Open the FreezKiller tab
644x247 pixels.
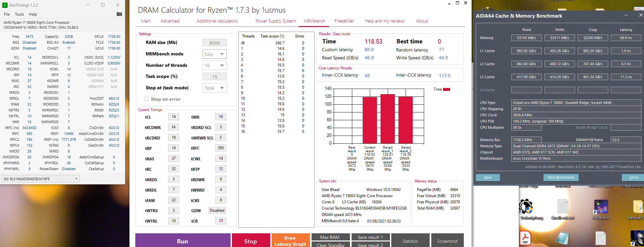click(344, 21)
